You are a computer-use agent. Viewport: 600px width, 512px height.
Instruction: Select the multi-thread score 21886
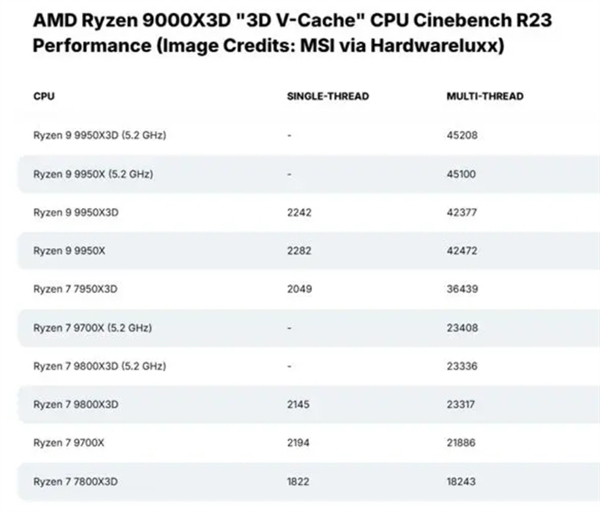coord(462,442)
